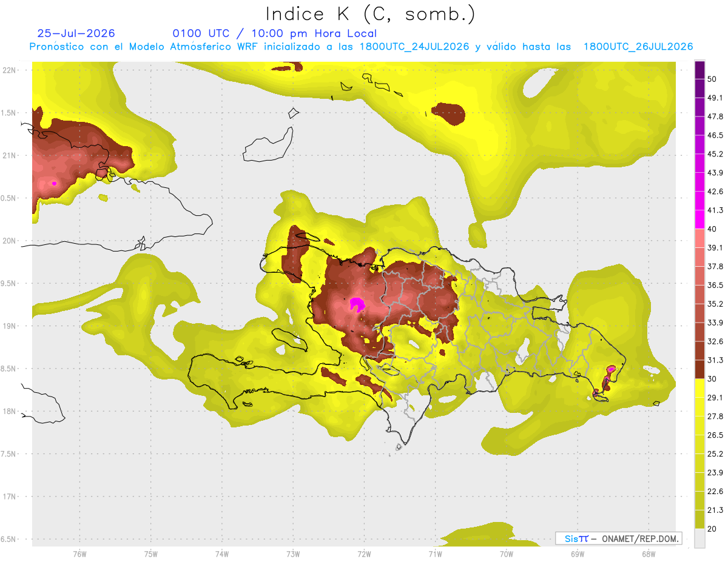
Task: Click the '72W' longitude label
Action: click(x=364, y=554)
